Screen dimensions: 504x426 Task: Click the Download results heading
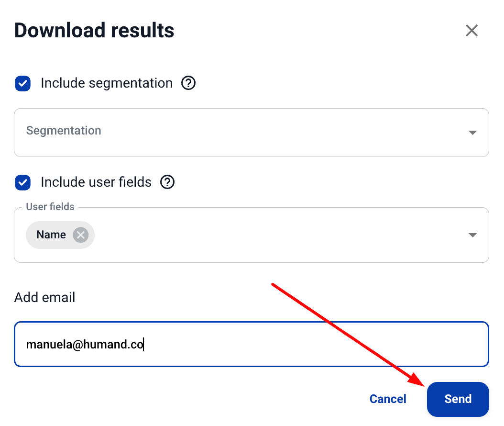point(94,31)
